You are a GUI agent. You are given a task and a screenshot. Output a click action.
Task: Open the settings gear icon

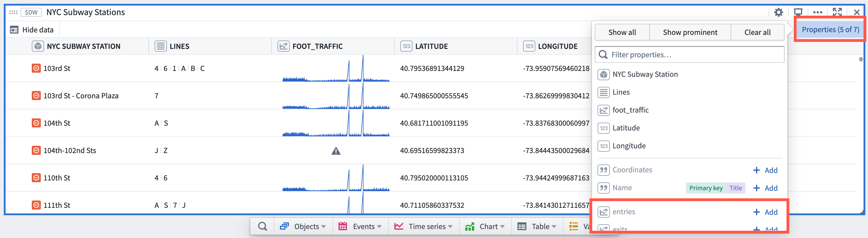click(x=778, y=13)
